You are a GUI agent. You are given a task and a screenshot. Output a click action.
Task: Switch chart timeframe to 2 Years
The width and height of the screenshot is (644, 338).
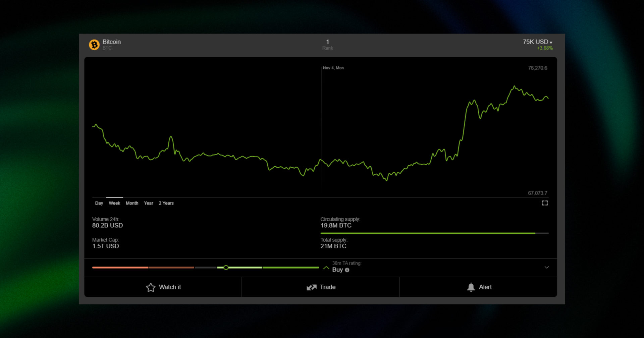tap(166, 203)
